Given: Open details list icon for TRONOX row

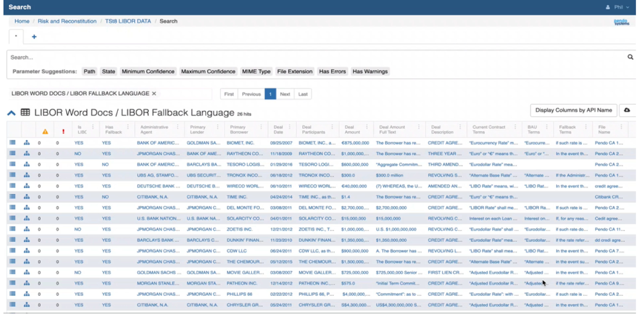Looking at the screenshot, I should (12, 175).
